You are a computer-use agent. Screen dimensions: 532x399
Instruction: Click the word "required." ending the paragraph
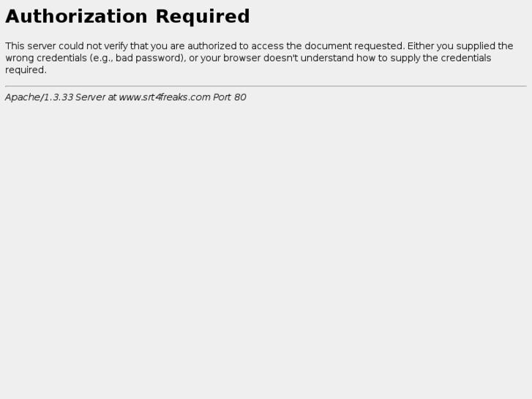click(x=26, y=70)
